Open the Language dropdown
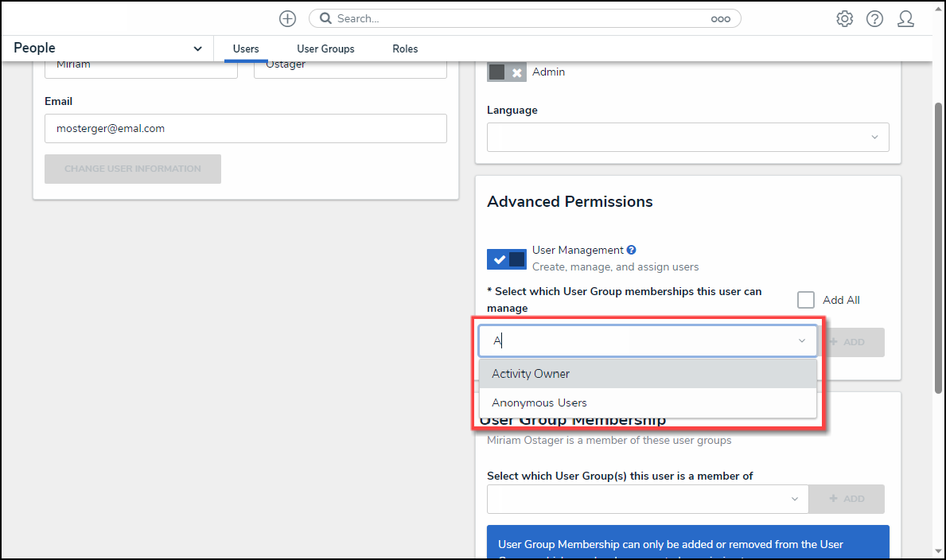Screen dimensions: 946x560 click(x=687, y=137)
